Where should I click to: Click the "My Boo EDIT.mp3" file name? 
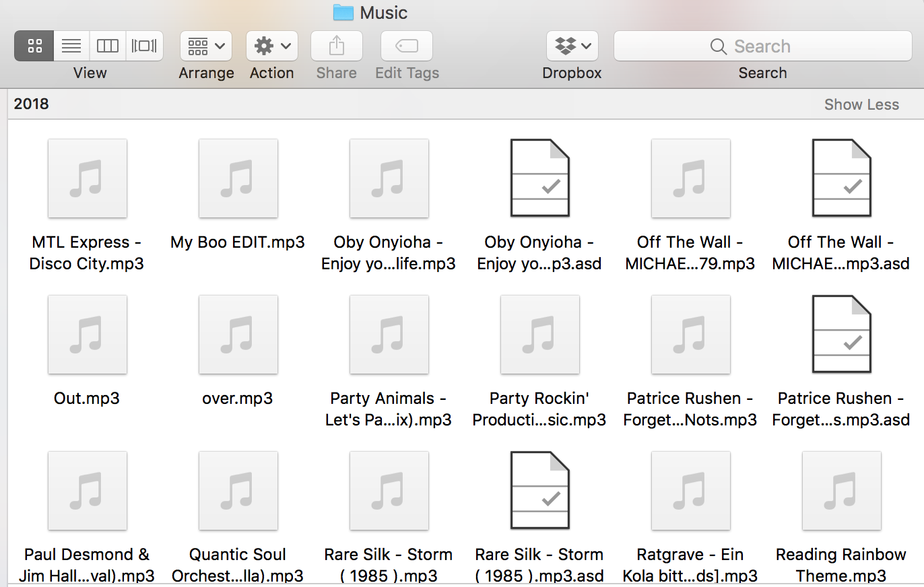238,242
